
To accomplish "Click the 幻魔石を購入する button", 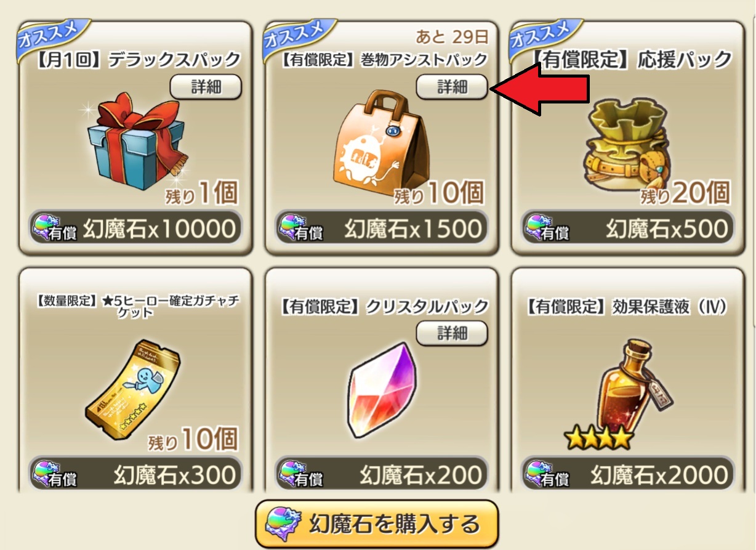I will point(376,524).
